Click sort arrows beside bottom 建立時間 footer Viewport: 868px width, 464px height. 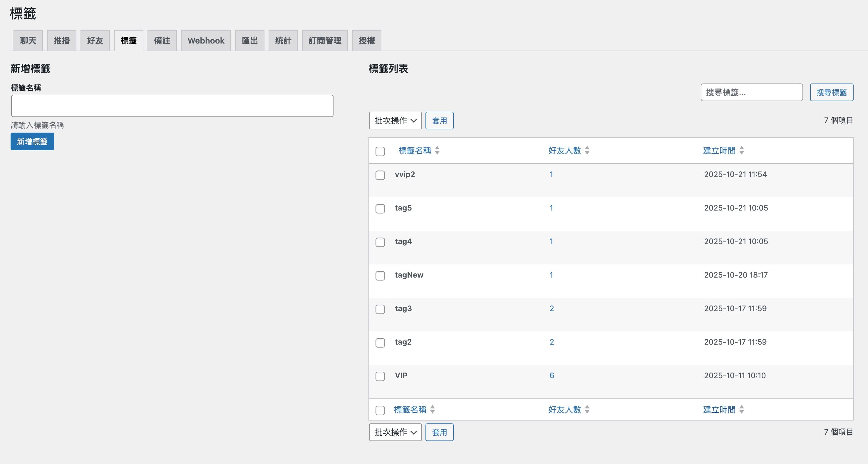741,409
